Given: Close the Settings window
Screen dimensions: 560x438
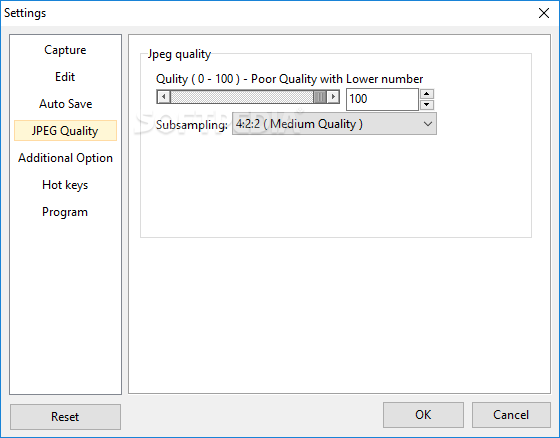Looking at the screenshot, I should pos(544,13).
